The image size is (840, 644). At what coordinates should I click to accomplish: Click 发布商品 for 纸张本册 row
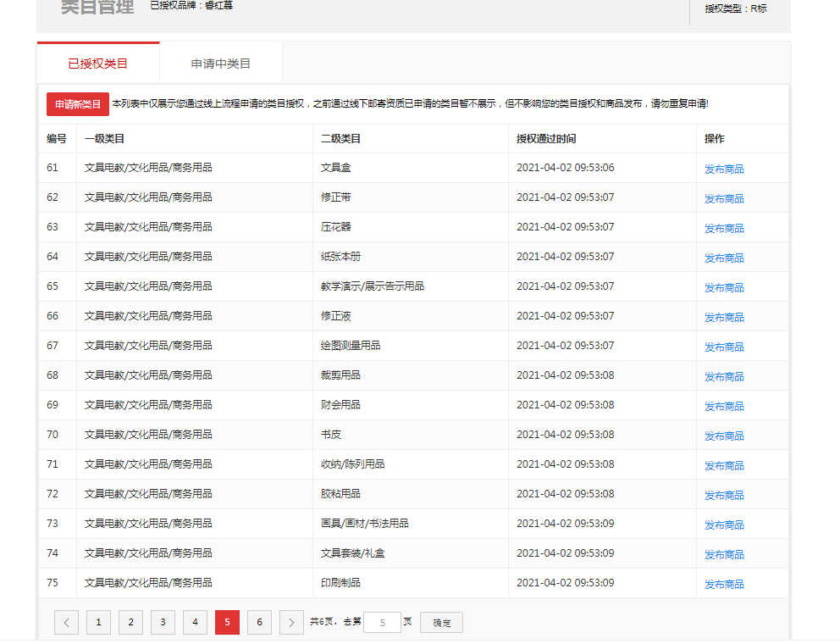click(724, 258)
